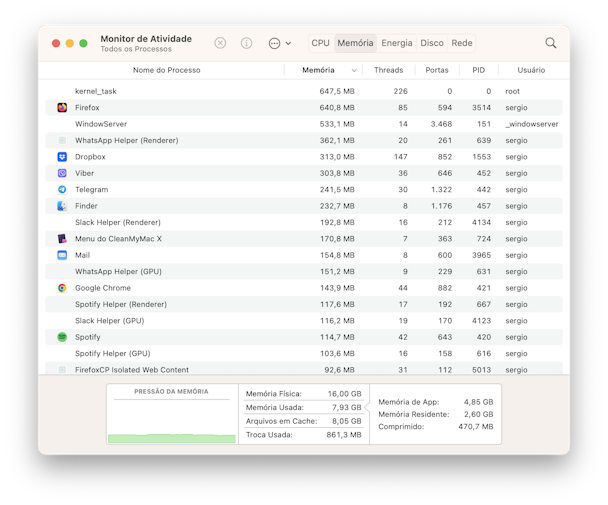Viewport: 608px width, 505px height.
Task: Sort by PID column header
Action: (x=478, y=70)
